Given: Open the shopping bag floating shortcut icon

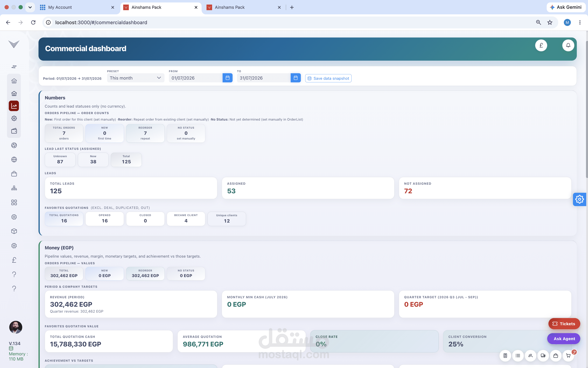Looking at the screenshot, I should pos(556,356).
